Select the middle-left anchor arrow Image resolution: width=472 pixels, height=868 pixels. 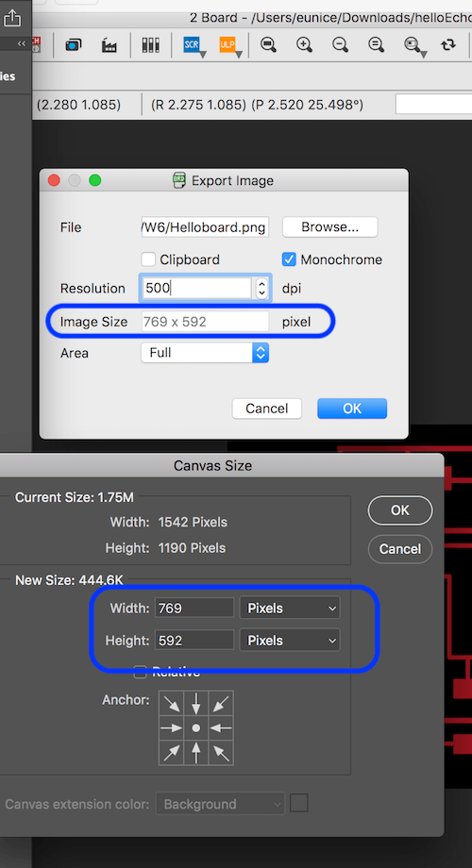[171, 728]
